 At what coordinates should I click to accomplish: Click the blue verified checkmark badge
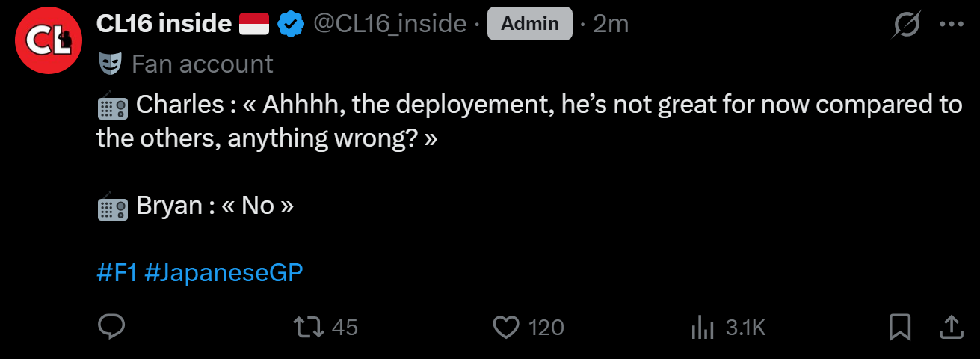[290, 25]
